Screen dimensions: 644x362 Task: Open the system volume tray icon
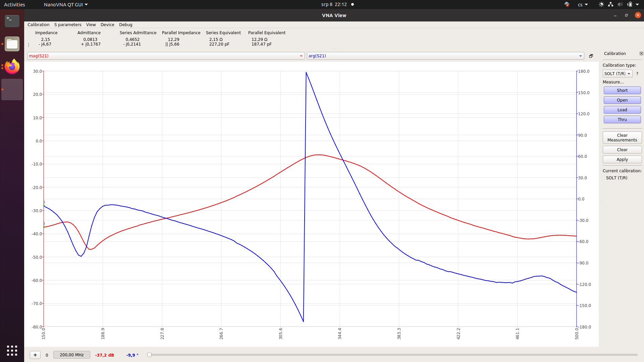[620, 5]
